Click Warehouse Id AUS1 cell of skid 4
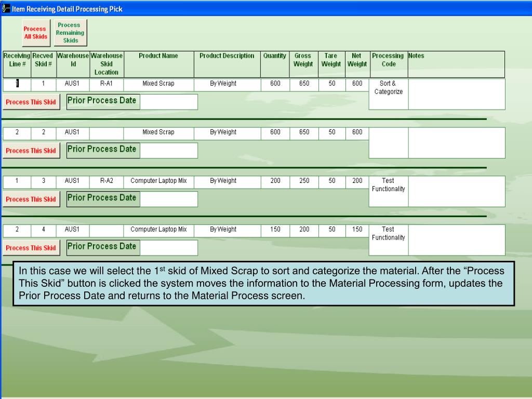 click(x=73, y=231)
